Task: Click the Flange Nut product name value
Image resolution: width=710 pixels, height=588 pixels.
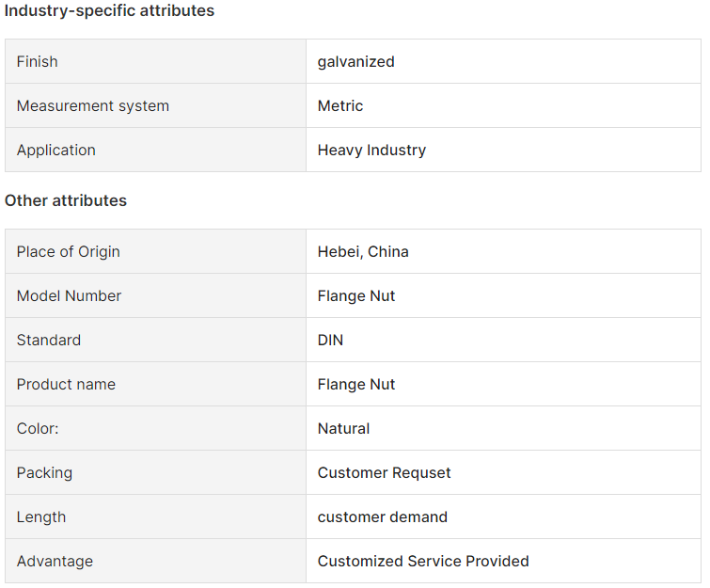Action: coord(356,384)
